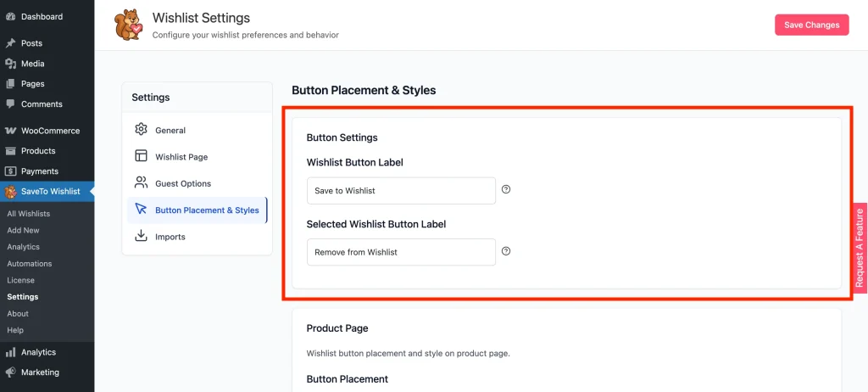Open the Automations submenu link
The height and width of the screenshot is (392, 868).
(x=30, y=263)
